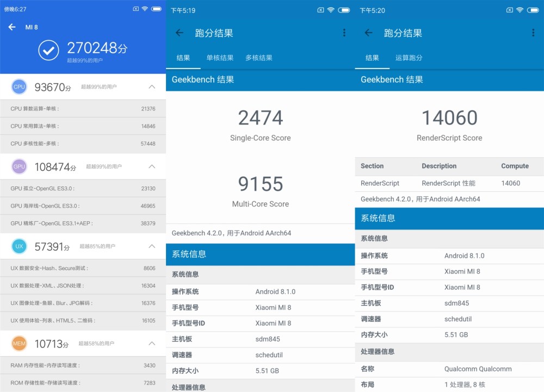Select the UX 图像处理 row
Image resolution: width=544 pixels, height=392 pixels.
pos(83,303)
